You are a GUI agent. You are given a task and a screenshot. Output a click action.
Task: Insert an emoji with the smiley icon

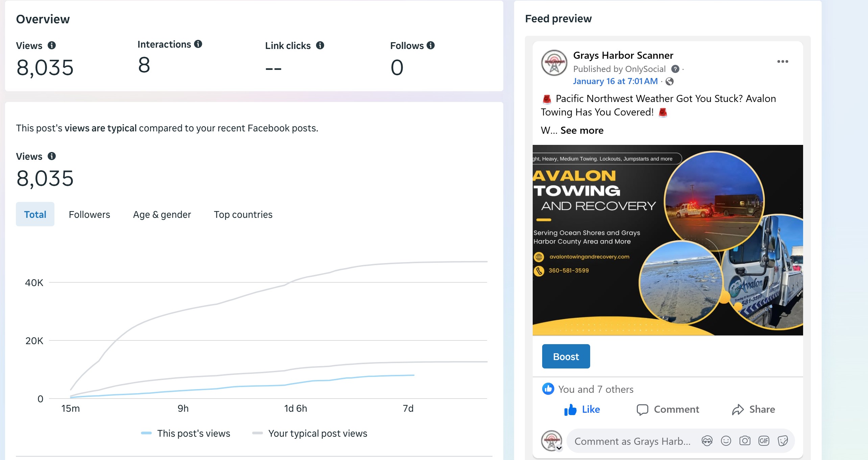point(726,441)
